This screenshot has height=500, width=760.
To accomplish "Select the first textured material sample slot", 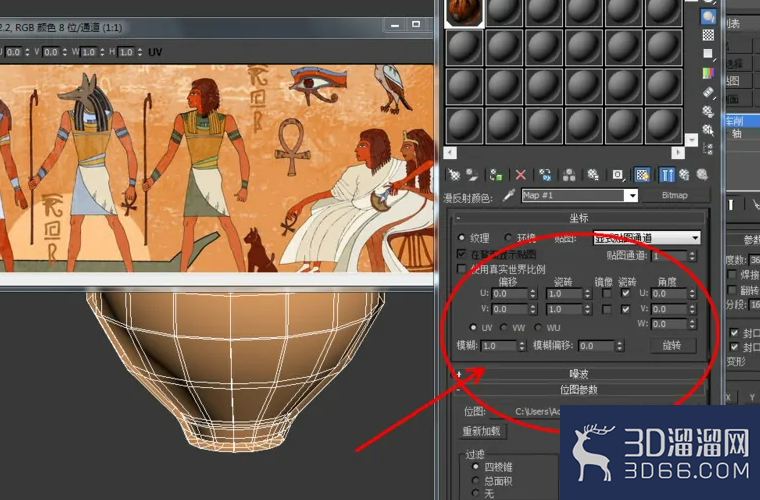I will point(464,12).
